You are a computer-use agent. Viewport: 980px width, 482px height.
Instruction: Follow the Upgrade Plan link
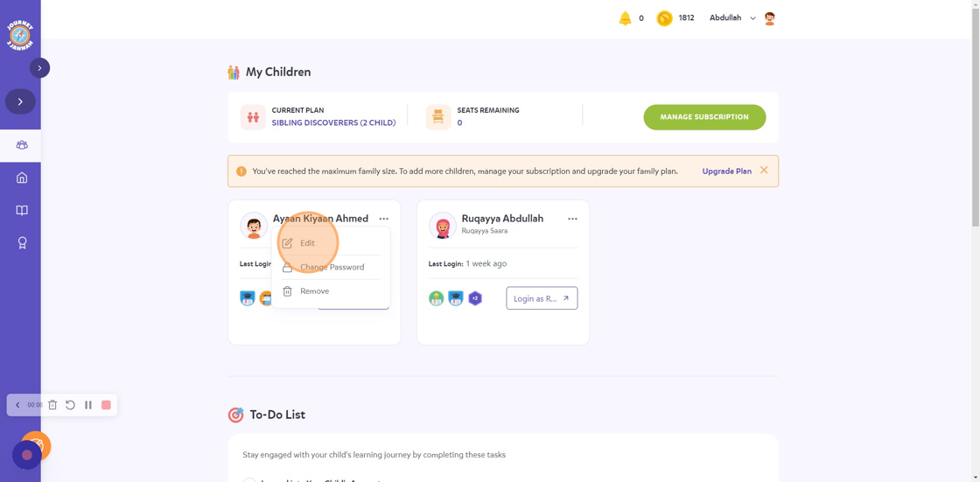tap(727, 171)
